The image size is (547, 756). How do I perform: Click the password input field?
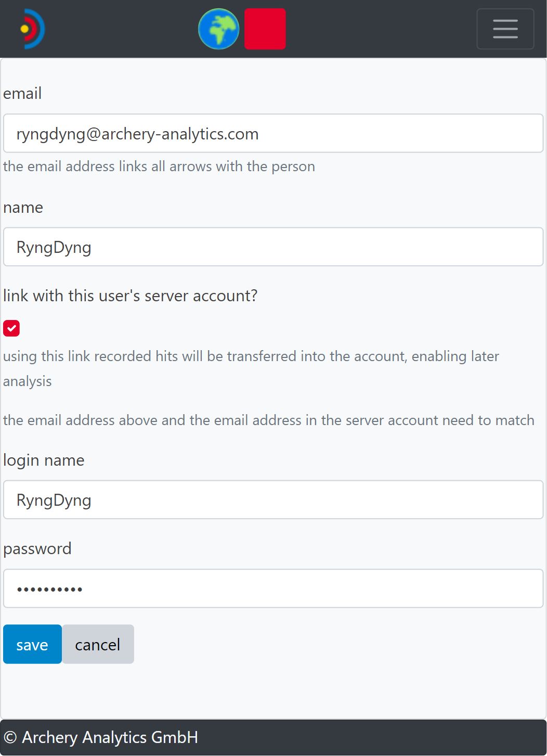[273, 588]
